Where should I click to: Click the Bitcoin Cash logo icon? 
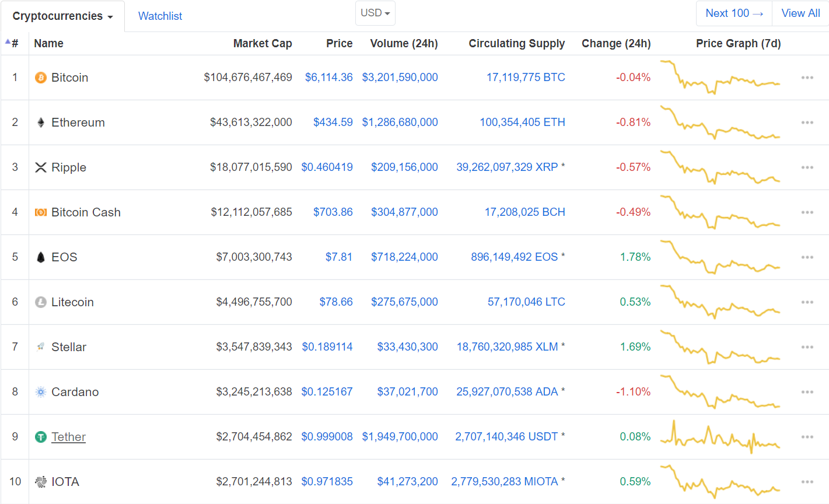[41, 212]
